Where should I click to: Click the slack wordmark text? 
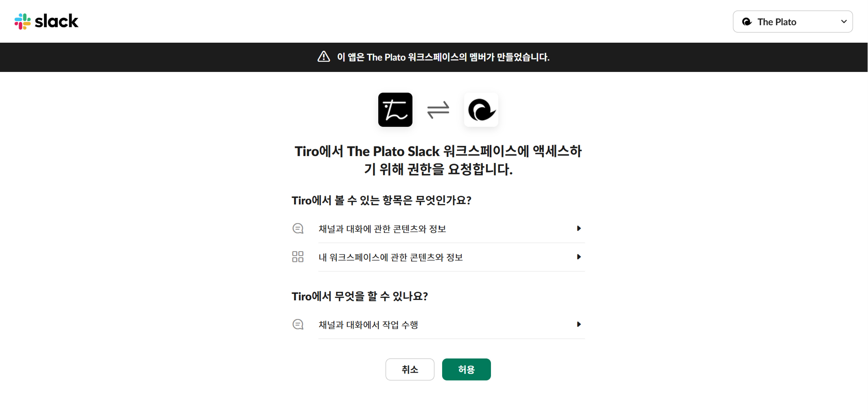coord(57,22)
